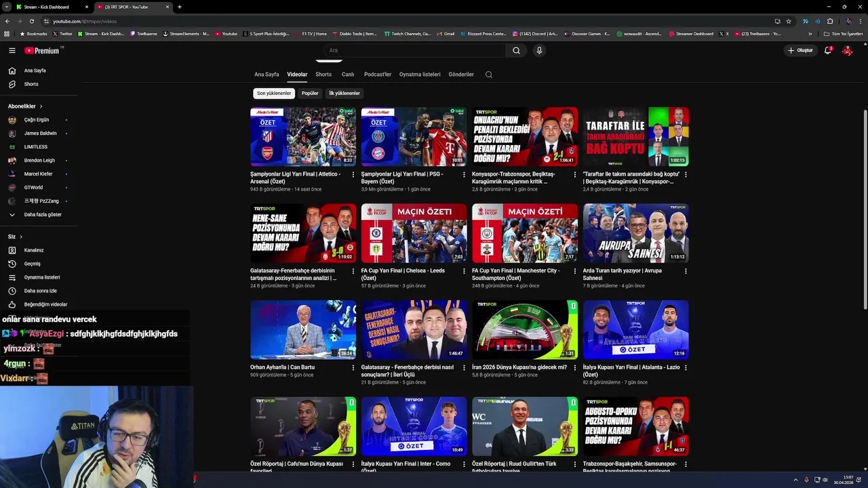Select Son yüklenenler filter chip
This screenshot has height=488, width=868.
(x=274, y=94)
